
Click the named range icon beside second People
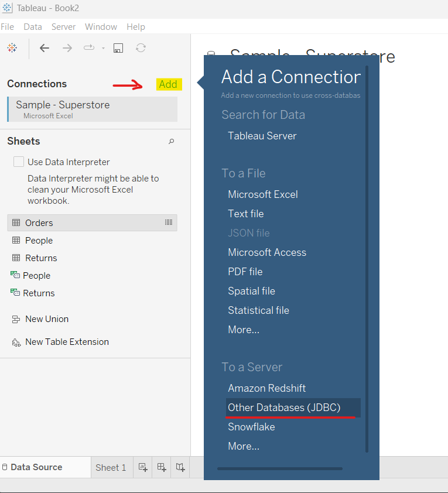pos(15,275)
